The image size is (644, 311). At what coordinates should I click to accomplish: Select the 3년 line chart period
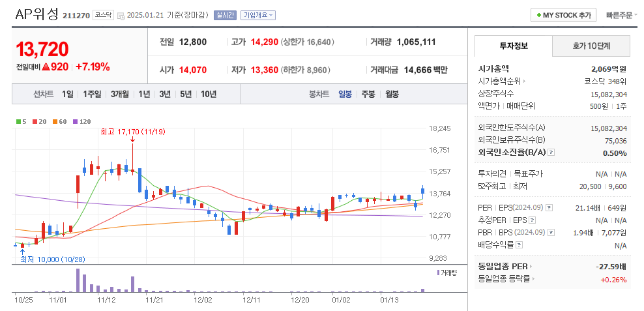tap(165, 94)
